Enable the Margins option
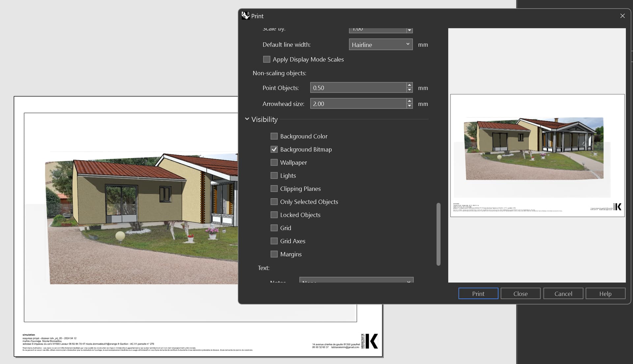The height and width of the screenshot is (364, 633). (274, 254)
